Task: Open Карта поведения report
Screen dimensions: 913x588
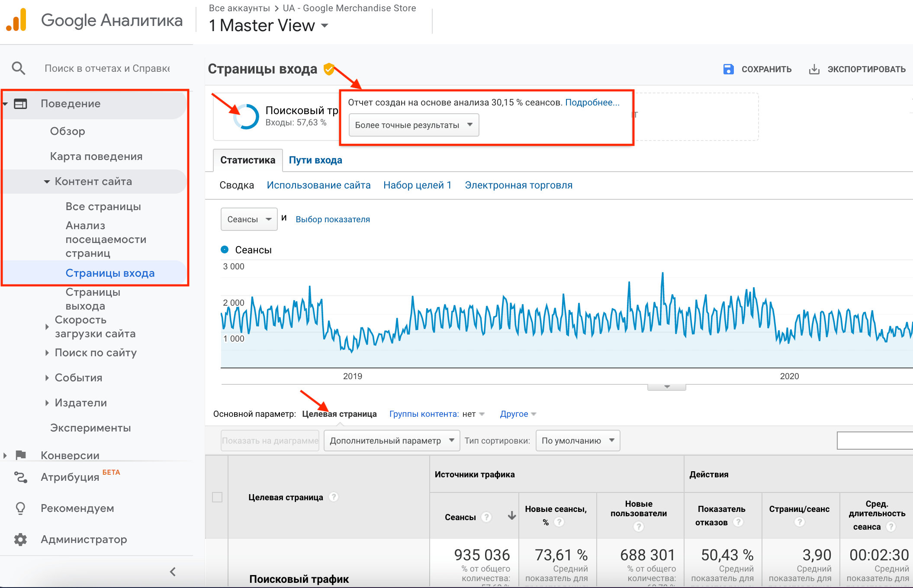Action: (x=96, y=157)
